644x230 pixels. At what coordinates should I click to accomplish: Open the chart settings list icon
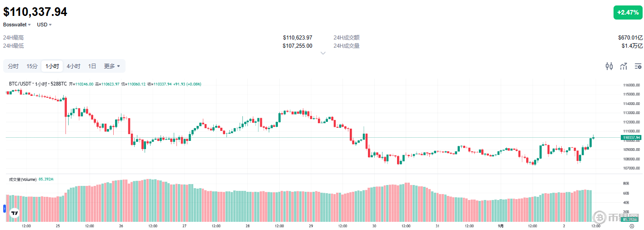[638, 66]
